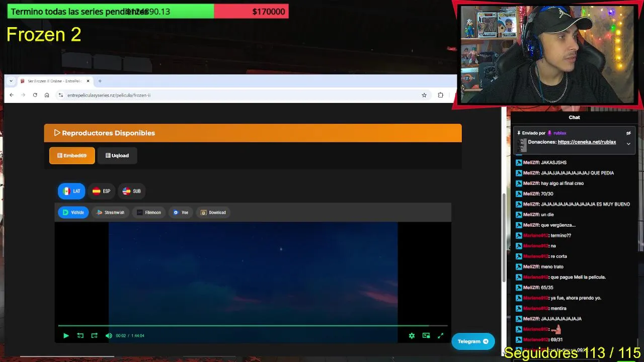
Task: Switch to the Uqload player source
Action: coord(117,155)
